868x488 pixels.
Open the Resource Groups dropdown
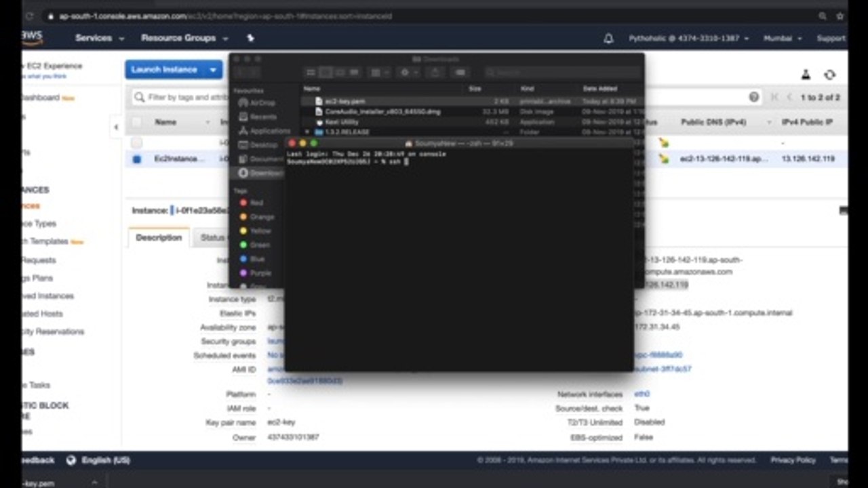tap(184, 39)
